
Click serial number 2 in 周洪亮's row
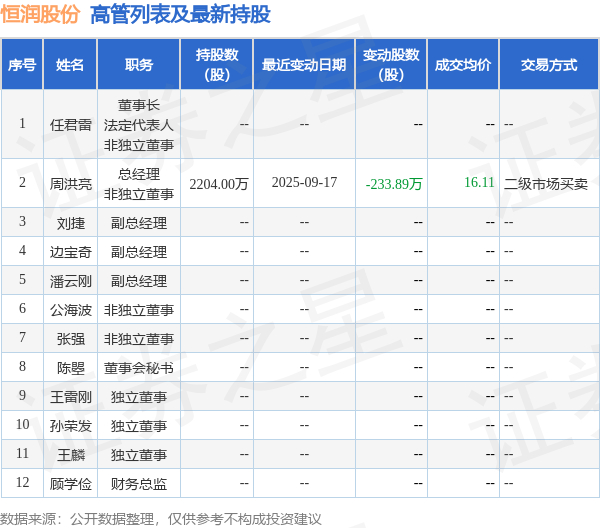click(x=22, y=183)
